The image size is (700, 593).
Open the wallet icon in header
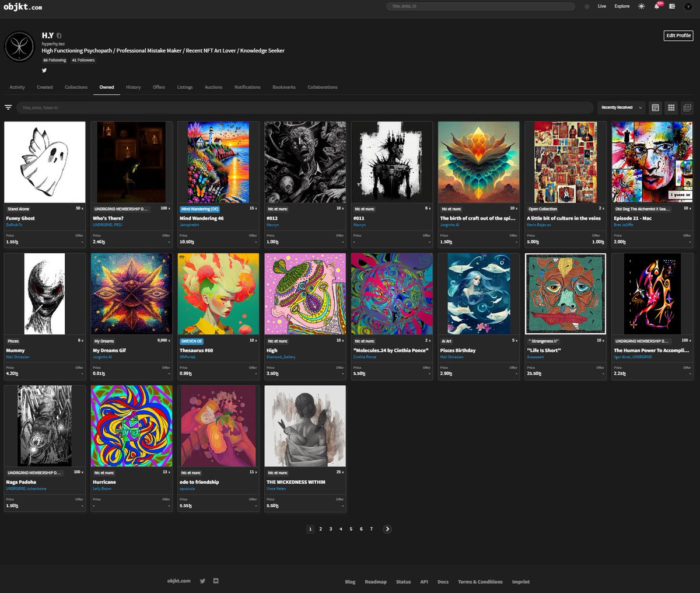tap(672, 6)
